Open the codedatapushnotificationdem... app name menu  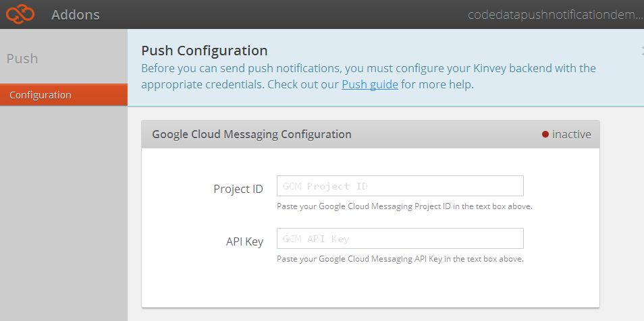point(556,15)
